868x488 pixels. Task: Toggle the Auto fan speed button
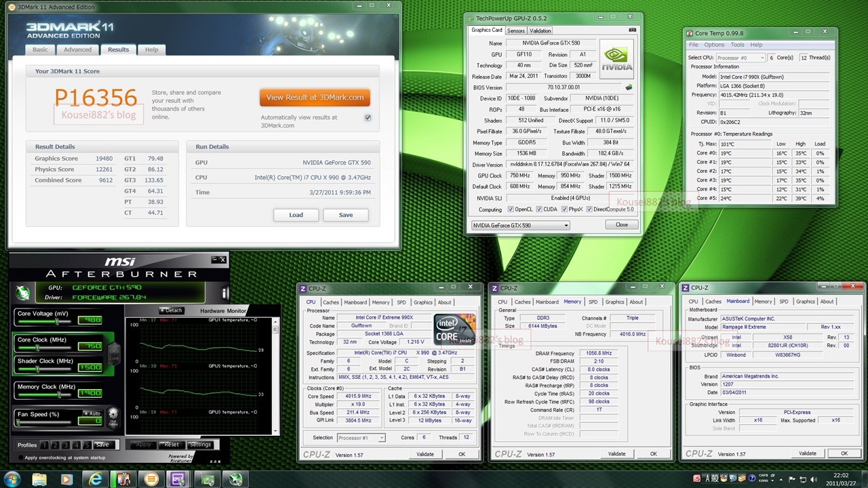click(92, 413)
